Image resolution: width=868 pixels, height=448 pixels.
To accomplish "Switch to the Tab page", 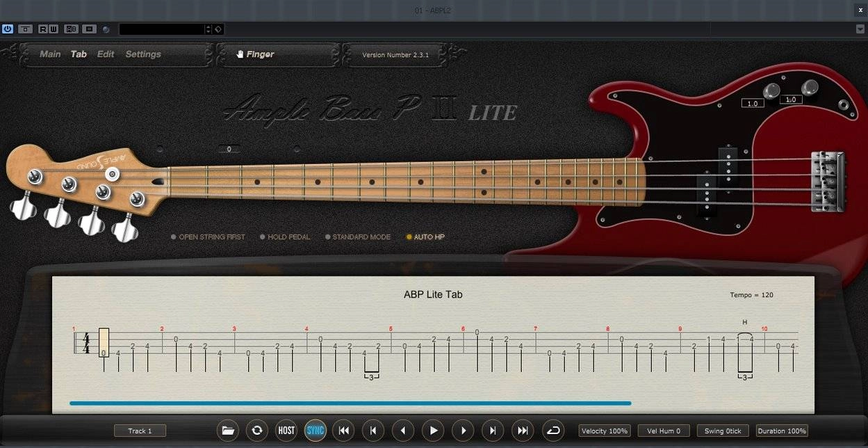I will click(x=79, y=54).
